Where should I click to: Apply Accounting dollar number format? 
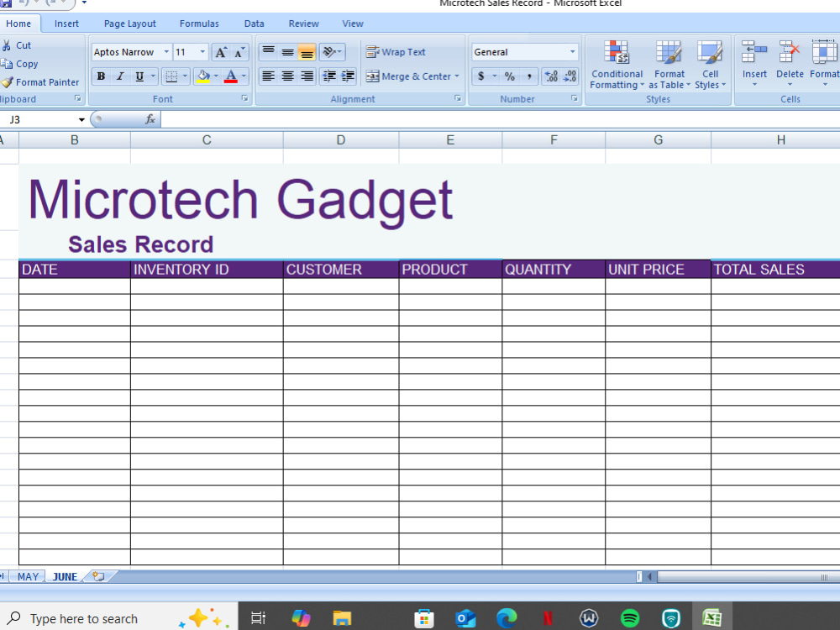tap(481, 76)
